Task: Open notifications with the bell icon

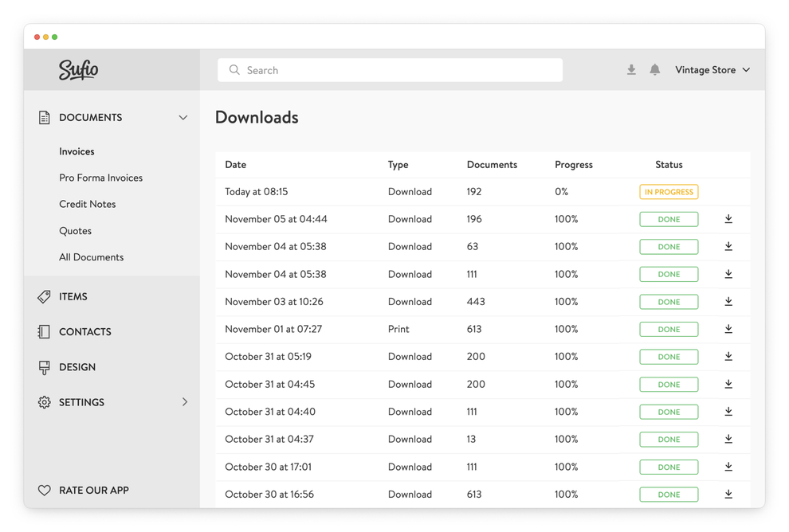Action: click(x=655, y=69)
